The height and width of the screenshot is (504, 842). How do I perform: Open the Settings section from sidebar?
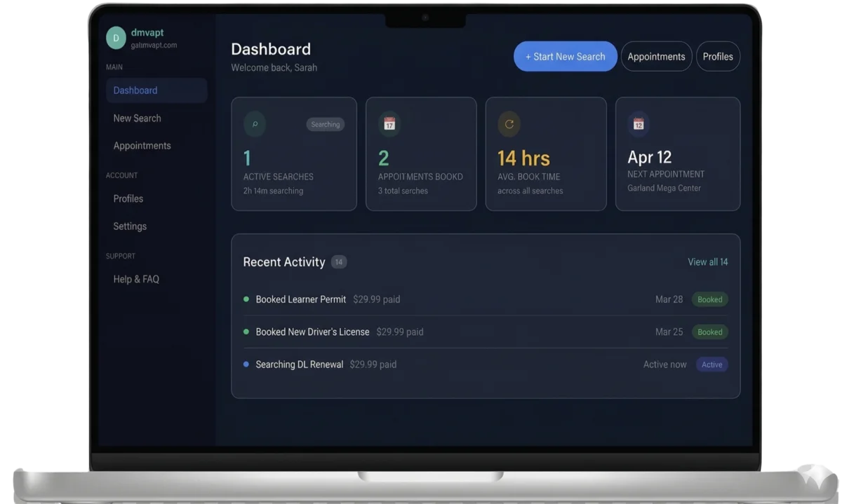pyautogui.click(x=129, y=226)
